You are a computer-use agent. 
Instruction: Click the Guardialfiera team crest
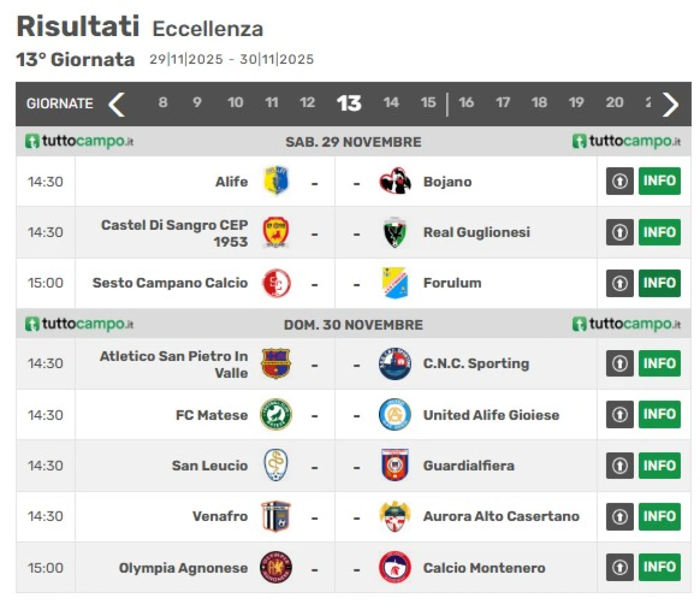pos(395,465)
